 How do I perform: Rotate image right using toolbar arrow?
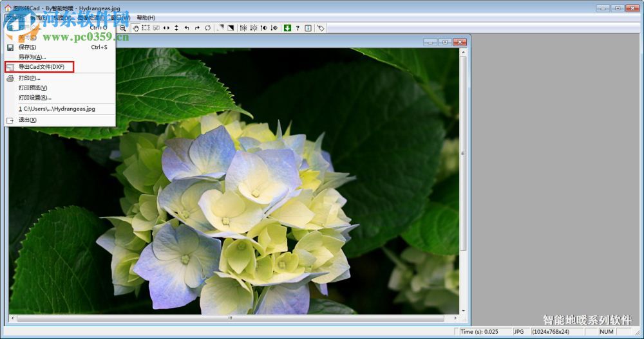[x=197, y=28]
